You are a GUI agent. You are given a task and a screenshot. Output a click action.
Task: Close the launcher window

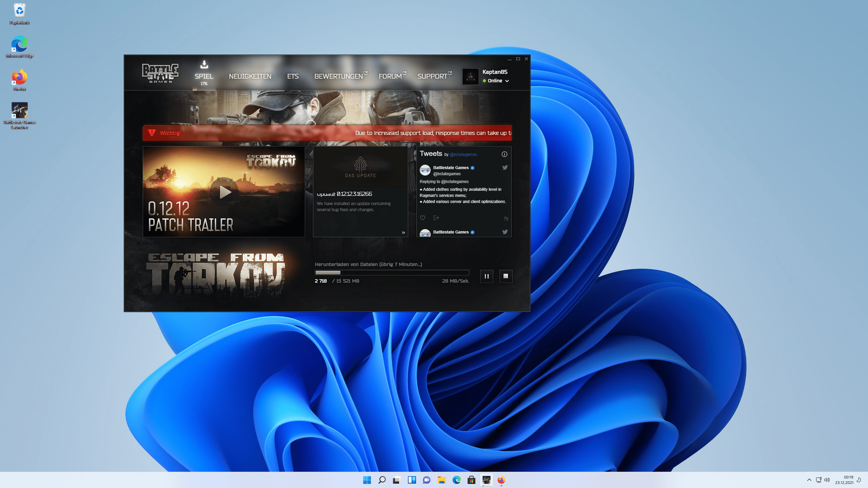click(x=526, y=59)
